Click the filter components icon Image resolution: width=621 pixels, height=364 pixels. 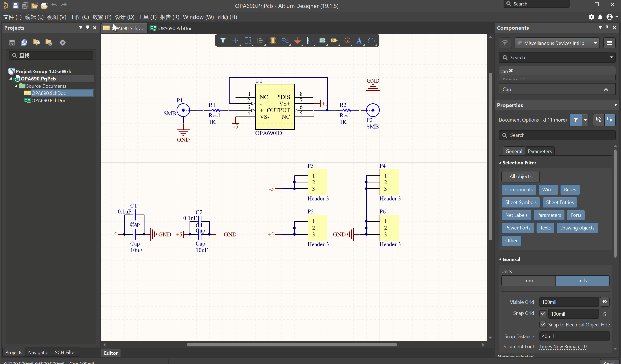(x=505, y=43)
